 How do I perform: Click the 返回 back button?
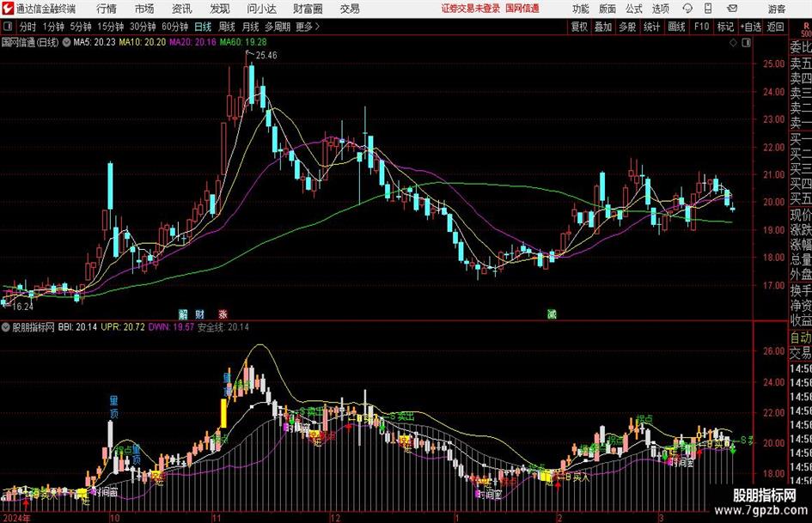[x=775, y=27]
